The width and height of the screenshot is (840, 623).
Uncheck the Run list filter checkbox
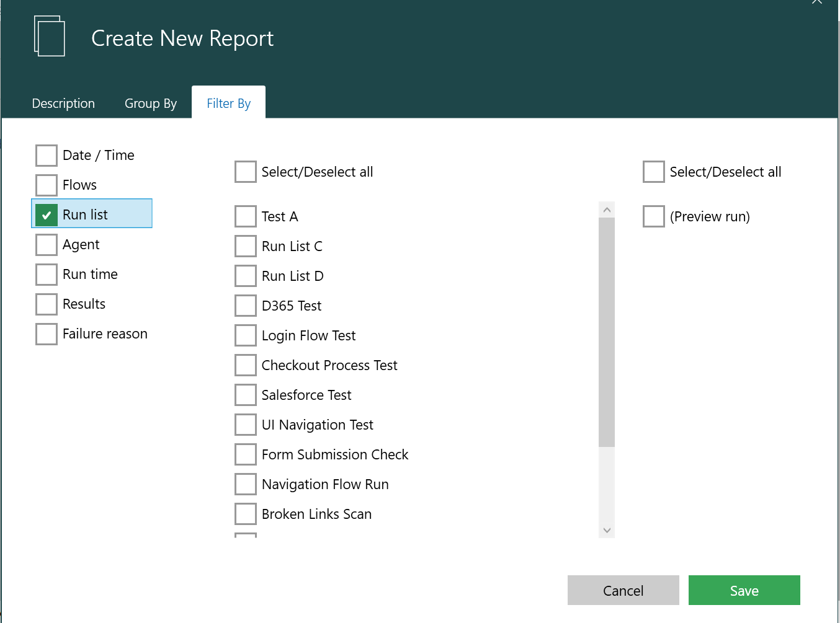click(47, 215)
